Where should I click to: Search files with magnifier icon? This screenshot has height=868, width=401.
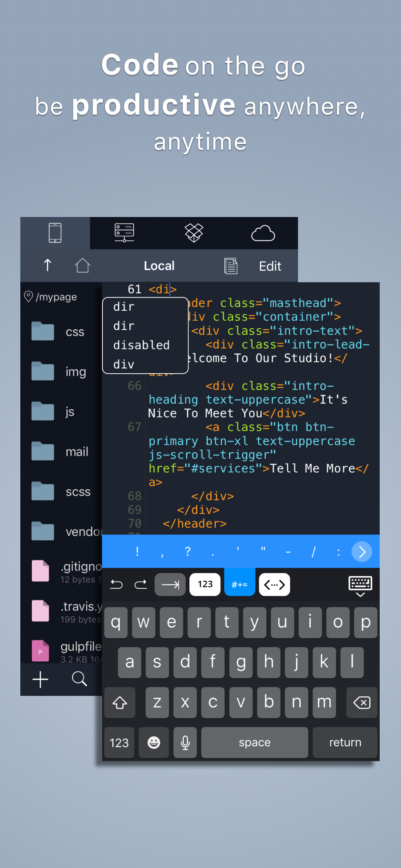tap(79, 679)
